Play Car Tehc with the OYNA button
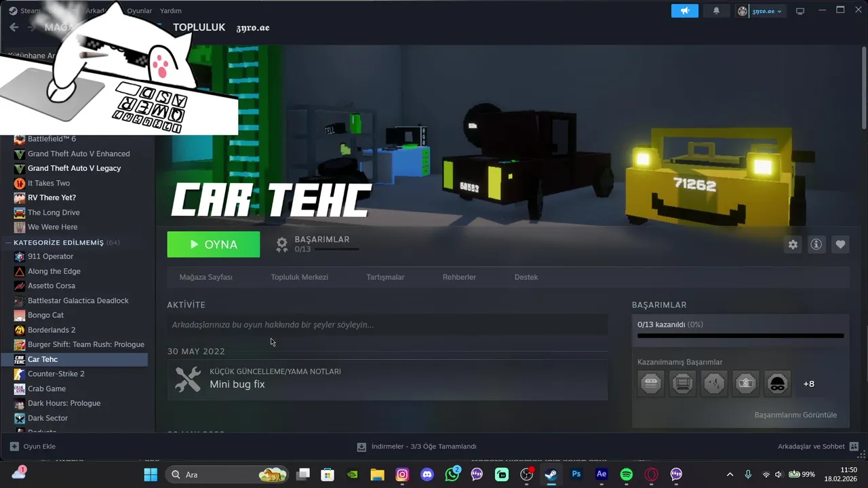The height and width of the screenshot is (488, 868). click(x=214, y=245)
